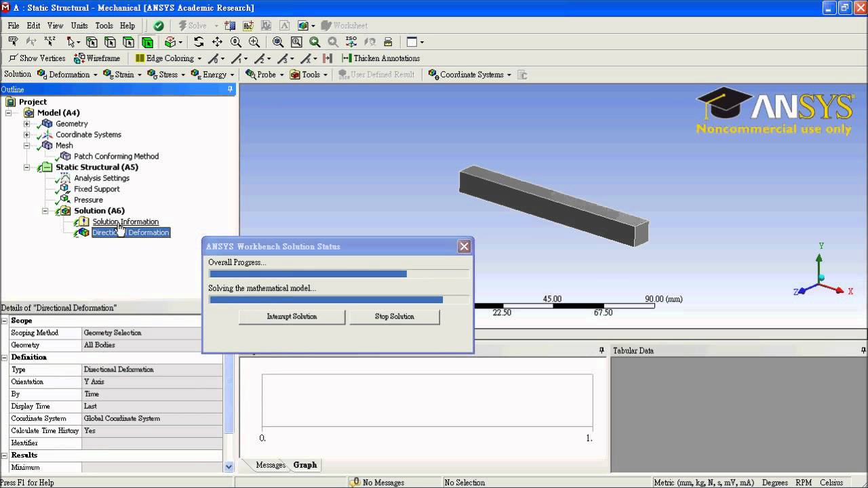Close the Solution Status dialog
Viewport: 868px width, 488px height.
[x=464, y=247]
